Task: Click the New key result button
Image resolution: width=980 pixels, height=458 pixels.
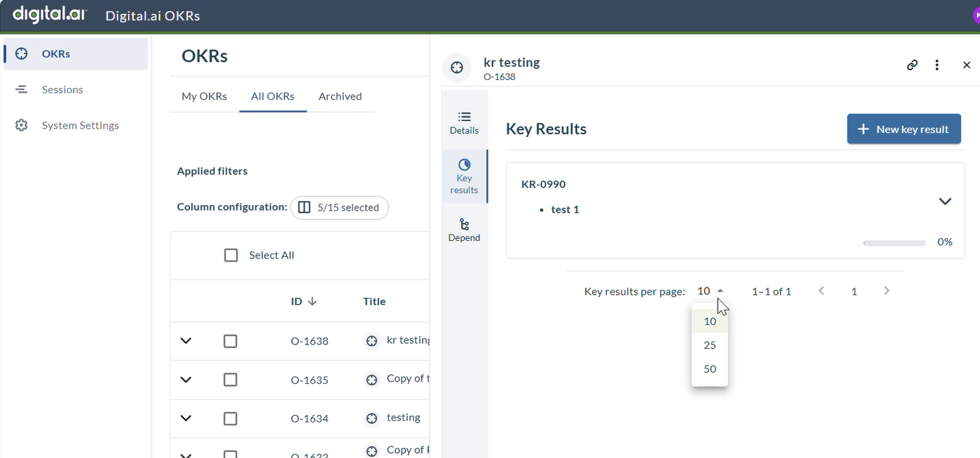Action: pyautogui.click(x=903, y=129)
